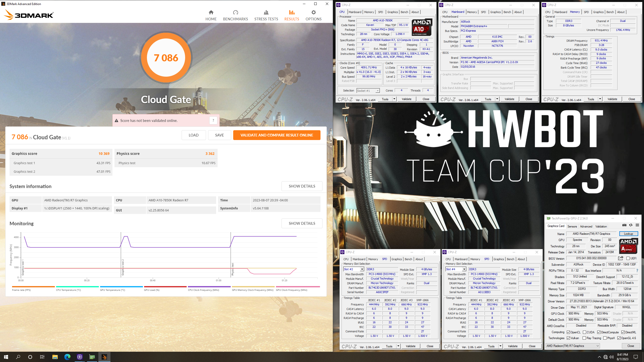
Task: Switch to Sensors tab in GPU-Z
Action: pyautogui.click(x=572, y=226)
